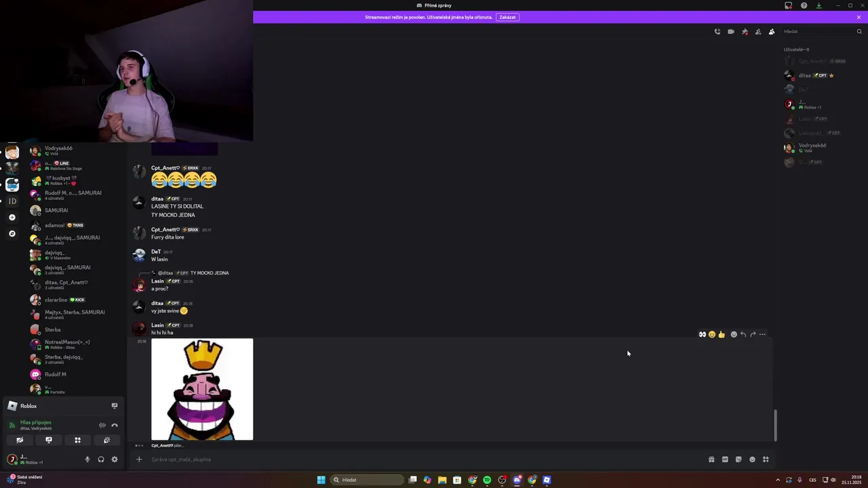This screenshot has width=868, height=488.
Task: Dismiss the purple streamer mode banner
Action: tap(859, 17)
